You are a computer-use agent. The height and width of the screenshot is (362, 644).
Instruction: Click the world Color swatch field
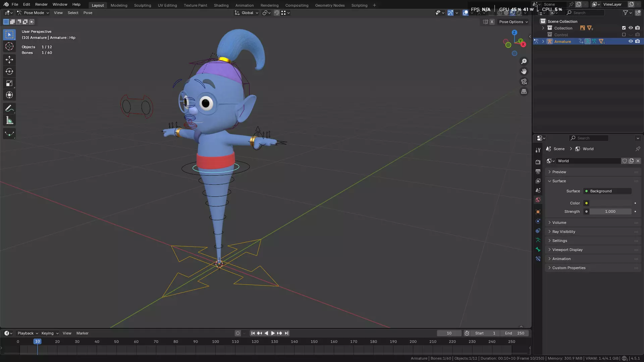pyautogui.click(x=611, y=203)
